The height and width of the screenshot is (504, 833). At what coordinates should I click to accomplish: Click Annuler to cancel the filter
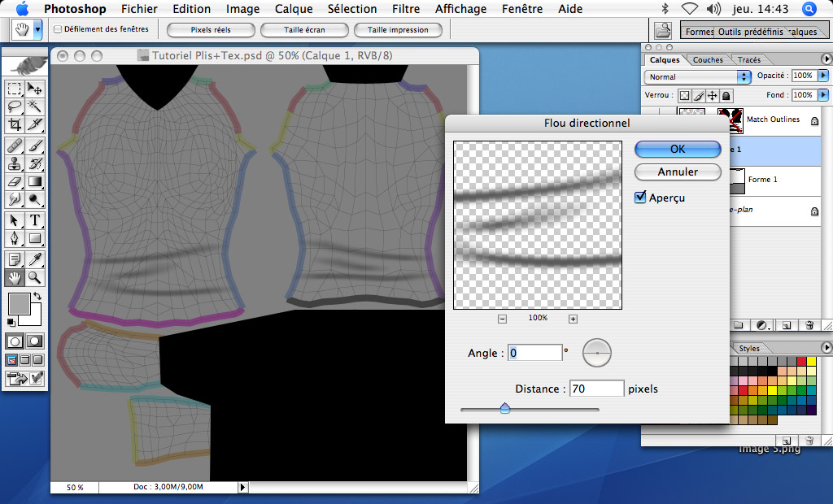(678, 172)
